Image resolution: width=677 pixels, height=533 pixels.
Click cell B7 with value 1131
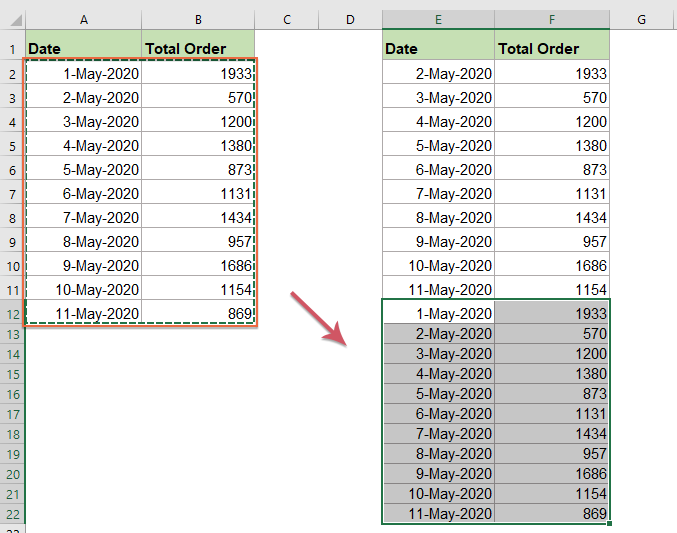(x=198, y=193)
